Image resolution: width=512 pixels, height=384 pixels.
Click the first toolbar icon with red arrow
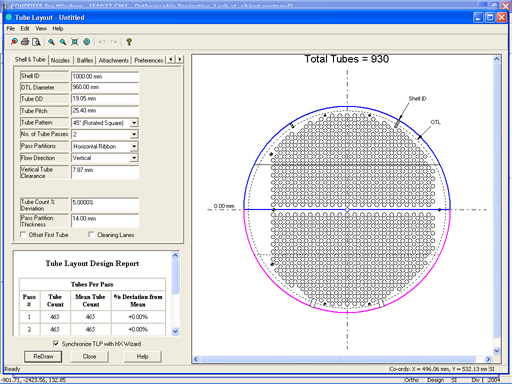(x=14, y=42)
